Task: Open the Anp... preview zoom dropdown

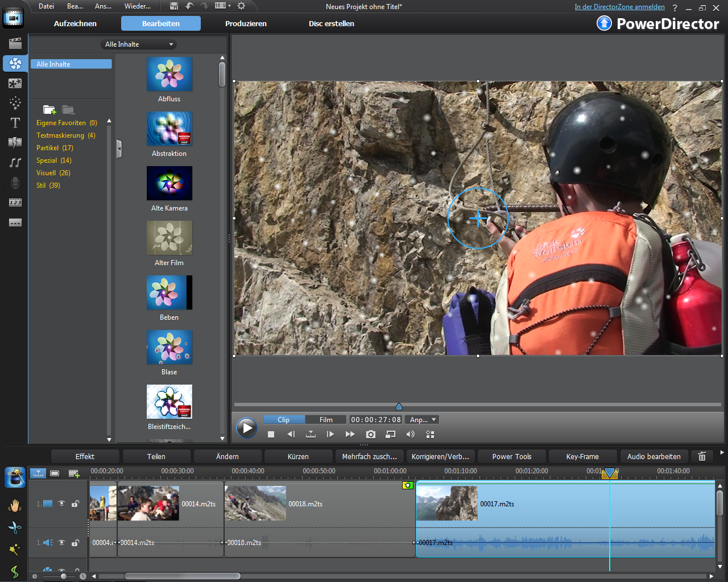Action: [x=423, y=420]
